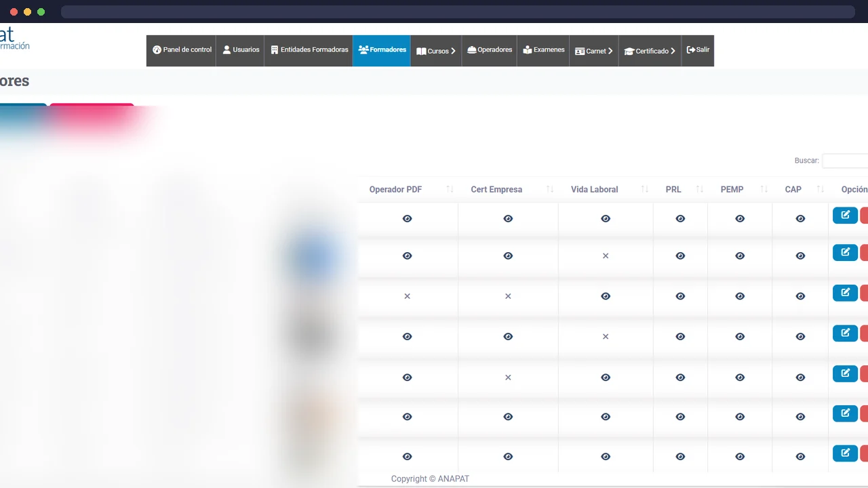
Task: View CAP eye icon in sixth row
Action: [x=800, y=417]
